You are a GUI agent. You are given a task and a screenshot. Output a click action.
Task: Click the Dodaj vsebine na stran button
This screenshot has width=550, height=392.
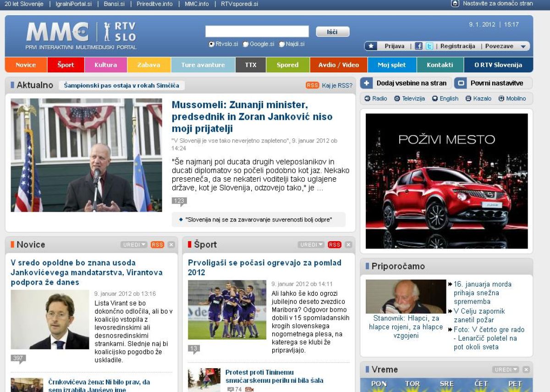coord(405,83)
